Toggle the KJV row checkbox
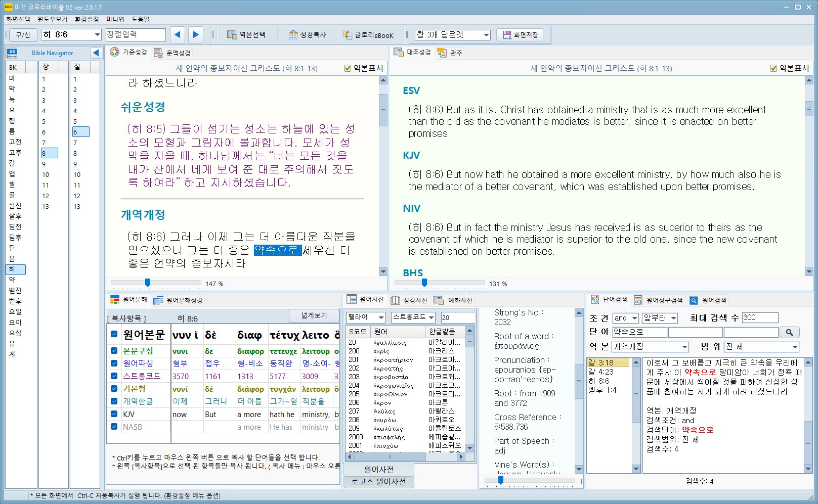Image resolution: width=818 pixels, height=504 pixels. [114, 414]
